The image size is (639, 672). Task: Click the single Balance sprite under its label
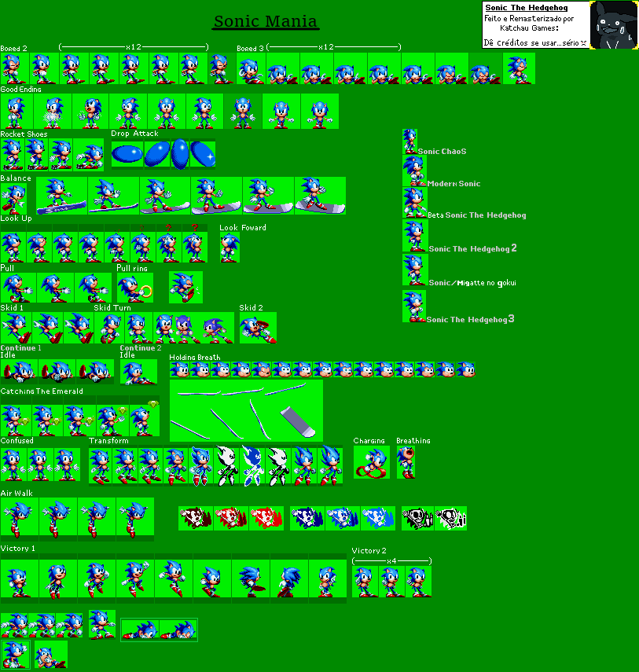[x=13, y=200]
